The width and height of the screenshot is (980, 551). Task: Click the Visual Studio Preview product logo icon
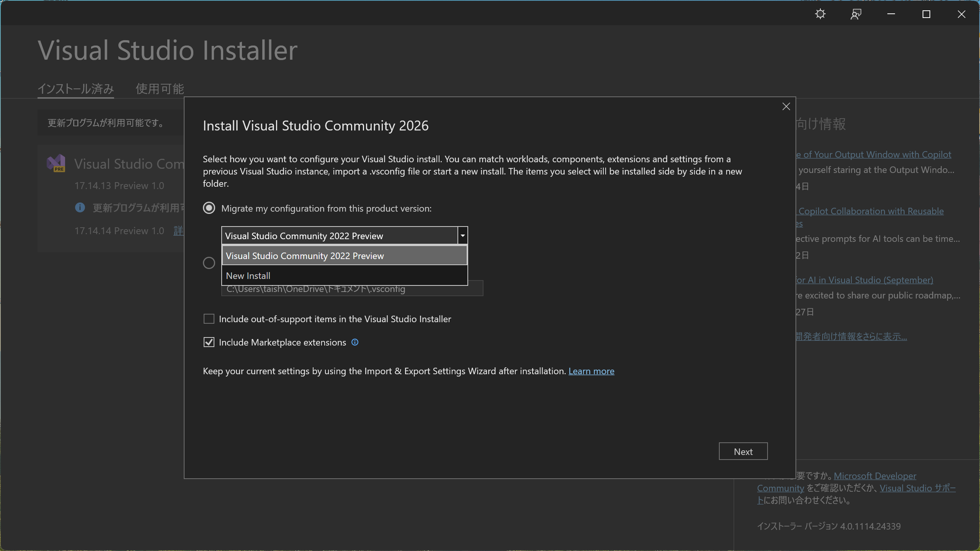point(56,163)
